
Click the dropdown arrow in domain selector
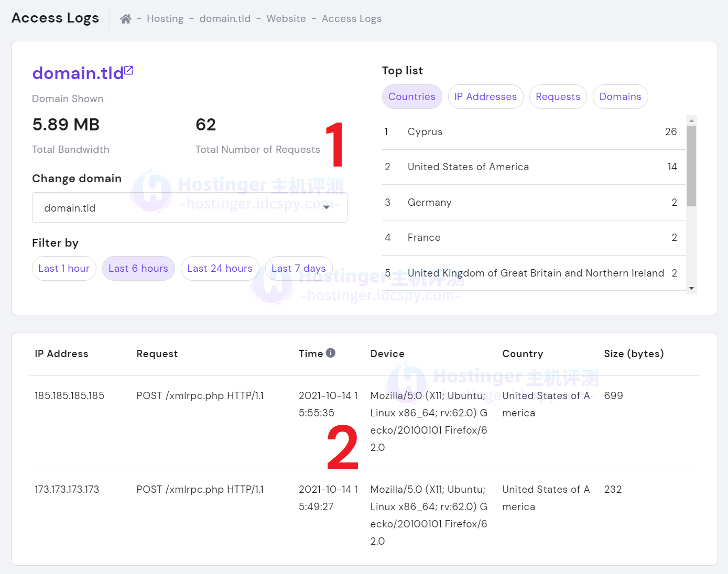coord(327,207)
